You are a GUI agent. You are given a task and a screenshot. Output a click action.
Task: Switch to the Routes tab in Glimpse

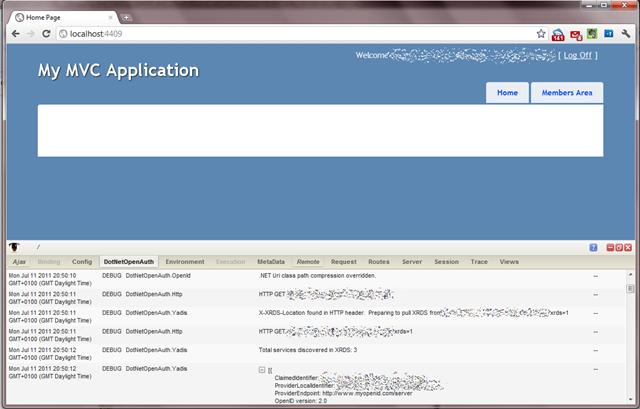pyautogui.click(x=379, y=261)
